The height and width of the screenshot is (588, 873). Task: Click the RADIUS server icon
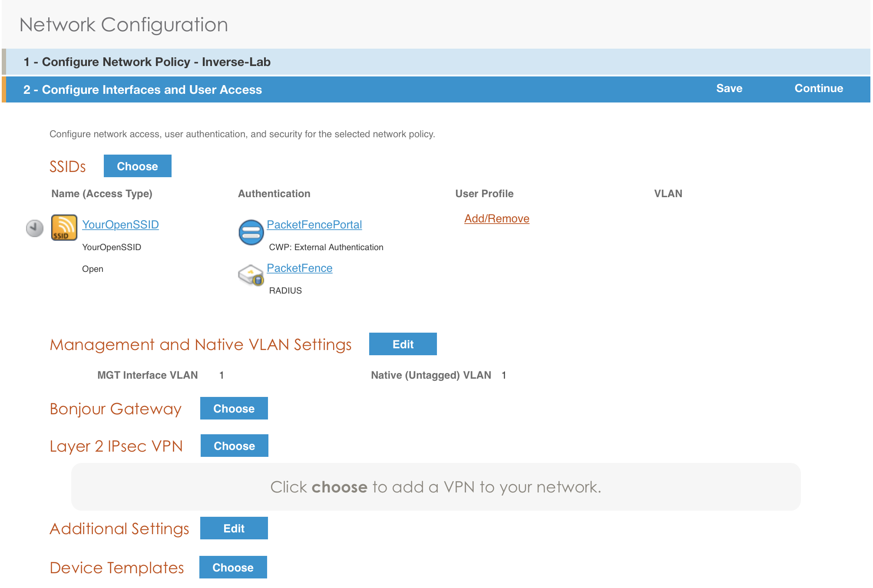251,275
